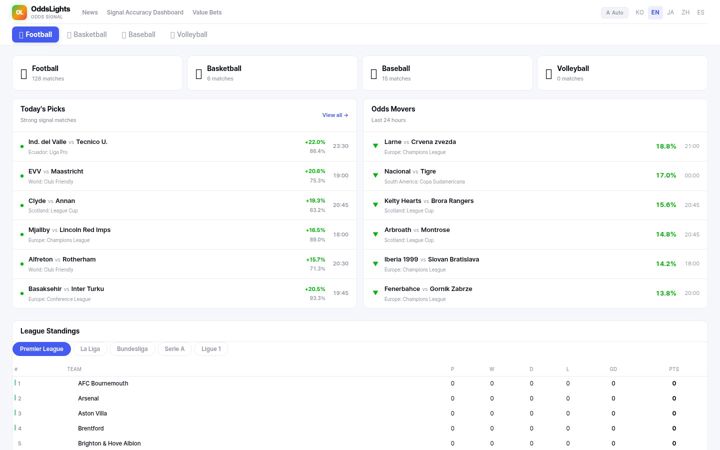Click the OddsLights logo icon
The image size is (720, 450).
click(19, 12)
